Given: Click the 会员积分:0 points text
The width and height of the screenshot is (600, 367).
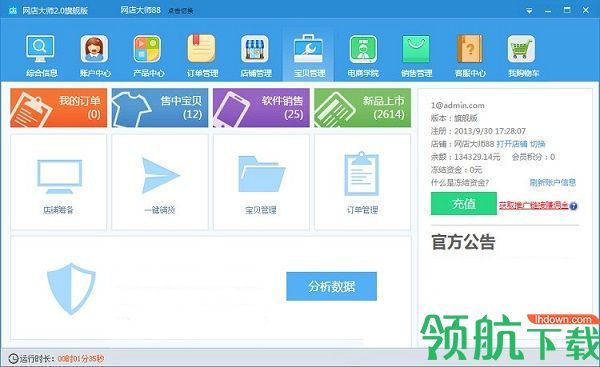Looking at the screenshot, I should (533, 157).
